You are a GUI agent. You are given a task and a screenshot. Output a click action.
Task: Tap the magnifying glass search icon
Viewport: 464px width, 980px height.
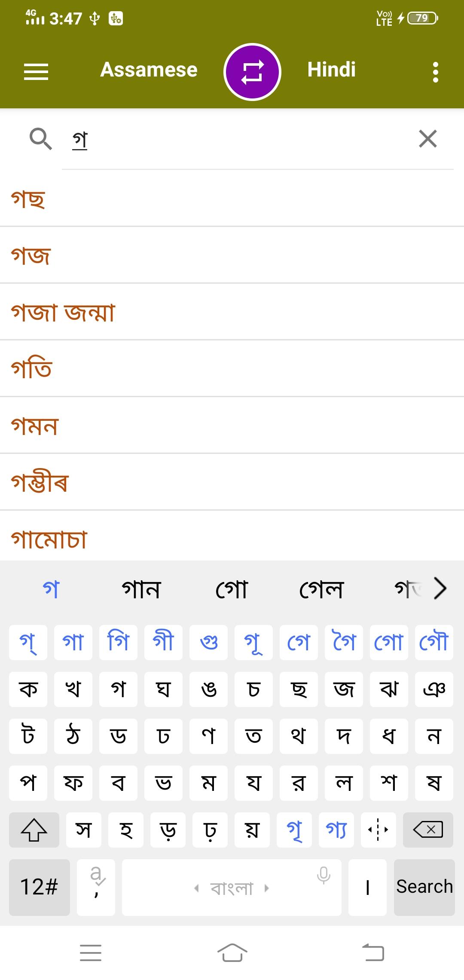(x=40, y=139)
